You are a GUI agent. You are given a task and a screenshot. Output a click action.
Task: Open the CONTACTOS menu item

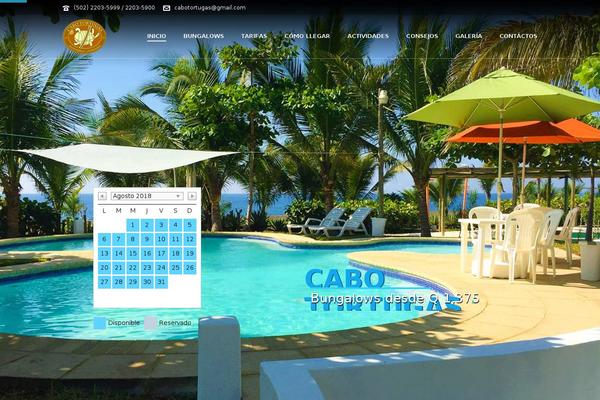point(518,36)
